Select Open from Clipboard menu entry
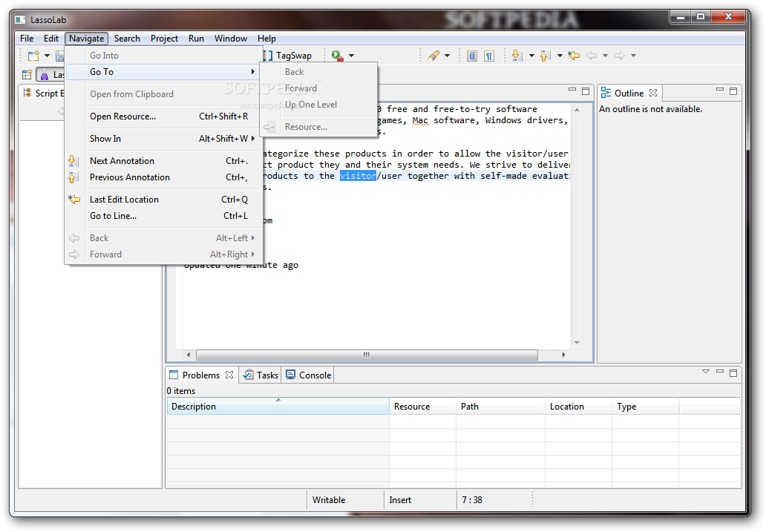766x532 pixels. point(164,94)
